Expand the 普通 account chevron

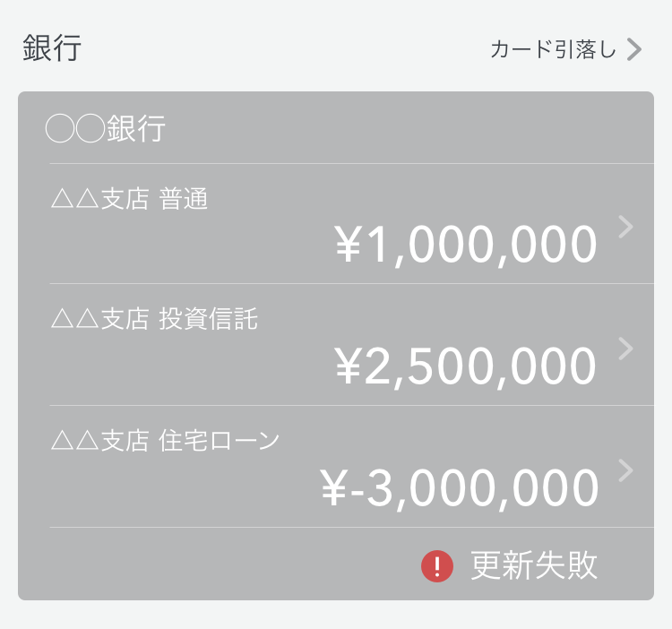(625, 227)
